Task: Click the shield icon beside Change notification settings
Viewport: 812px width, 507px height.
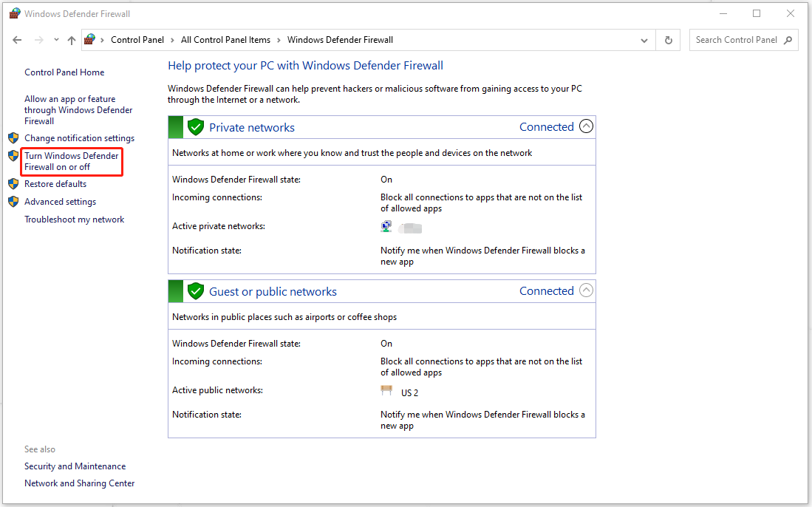Action: 13,137
